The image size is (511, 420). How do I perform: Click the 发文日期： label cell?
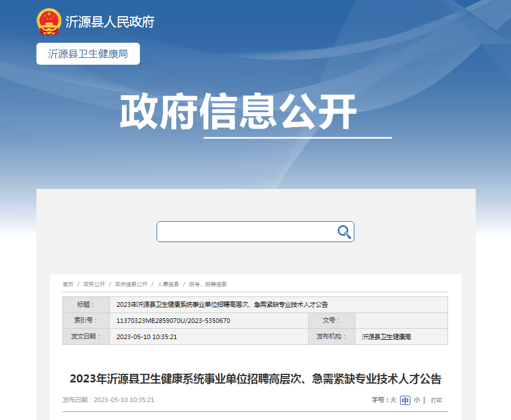tap(86, 336)
